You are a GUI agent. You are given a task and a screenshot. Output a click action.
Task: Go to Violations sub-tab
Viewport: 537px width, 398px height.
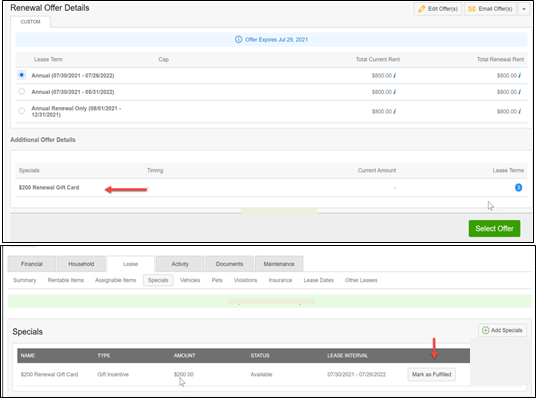pyautogui.click(x=246, y=280)
